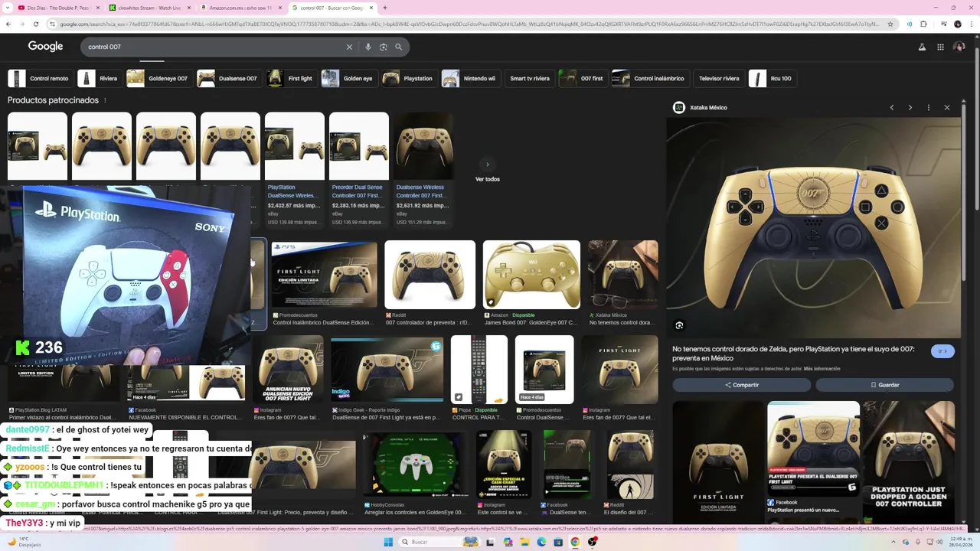980x551 pixels.
Task: Click the Guardar save button
Action: pos(884,385)
